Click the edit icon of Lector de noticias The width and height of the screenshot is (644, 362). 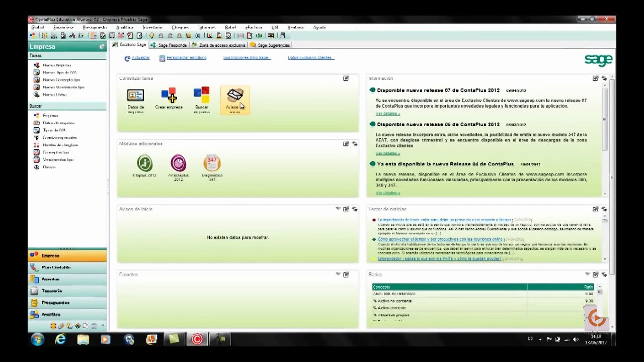(x=596, y=209)
